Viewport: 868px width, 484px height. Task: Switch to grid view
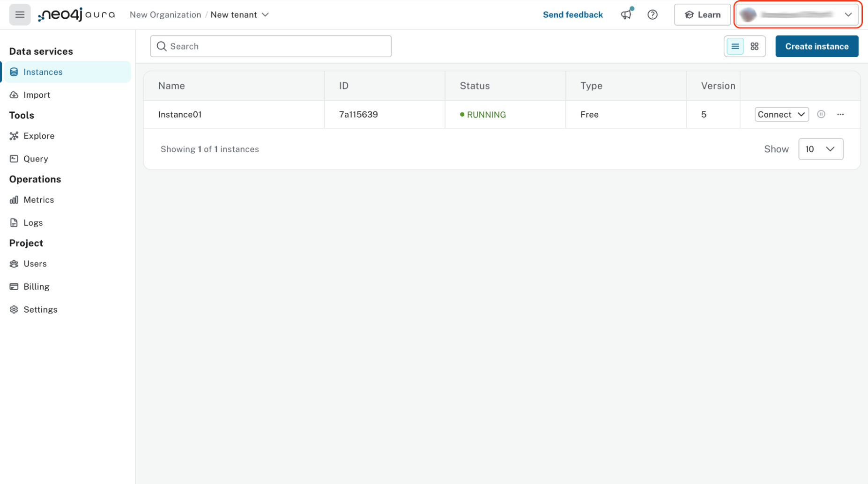(x=754, y=46)
